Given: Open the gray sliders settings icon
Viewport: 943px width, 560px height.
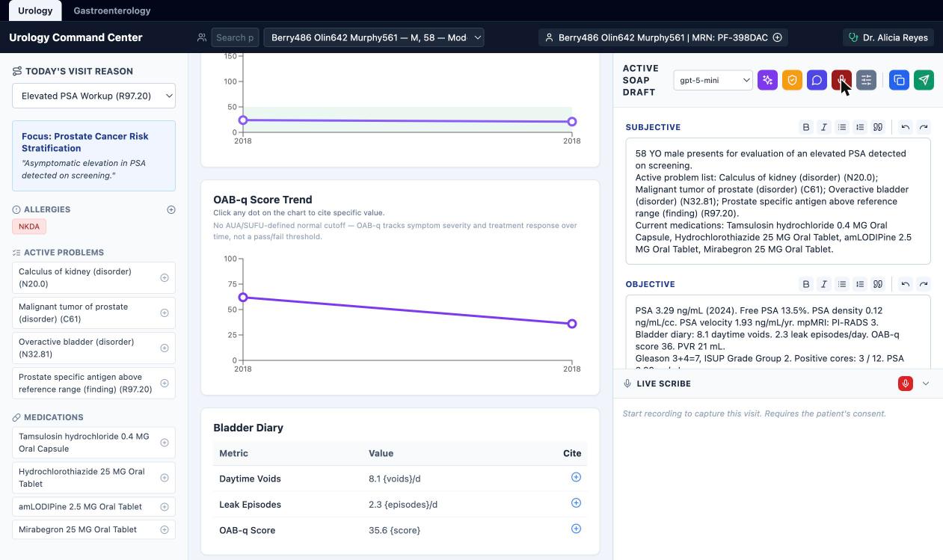Looking at the screenshot, I should (x=866, y=80).
